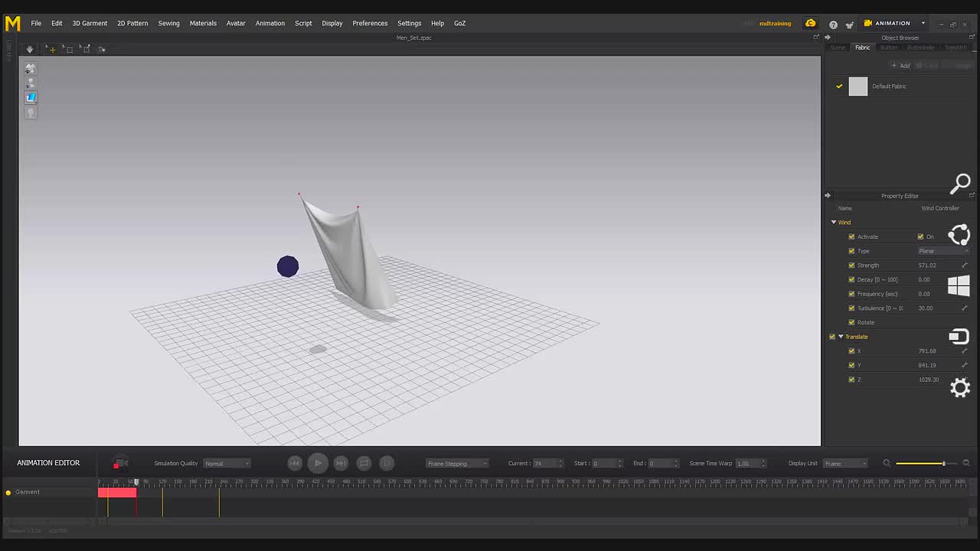The width and height of the screenshot is (980, 551).
Task: Open the Avatar menu
Action: pyautogui.click(x=236, y=24)
